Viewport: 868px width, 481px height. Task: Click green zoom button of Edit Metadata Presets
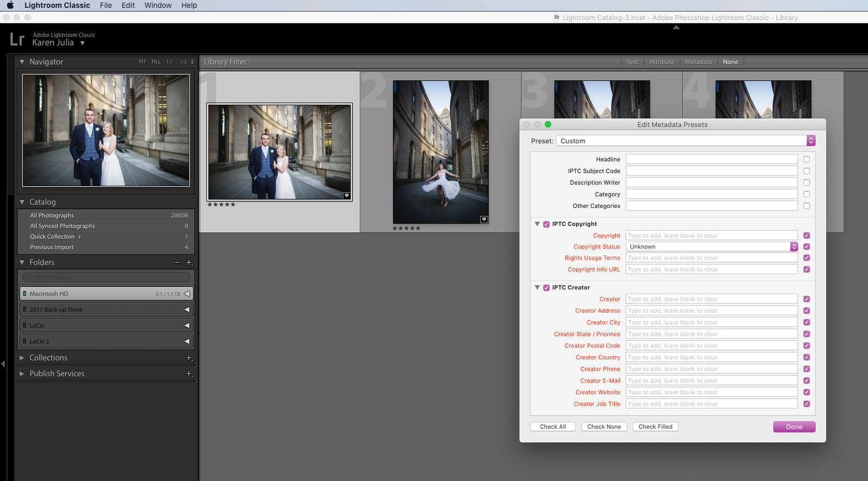coord(548,124)
